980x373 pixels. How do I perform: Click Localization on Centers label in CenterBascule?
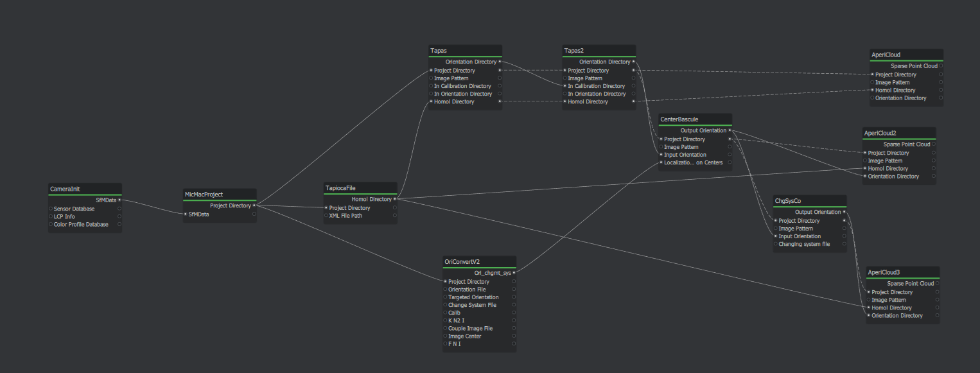pyautogui.click(x=693, y=162)
